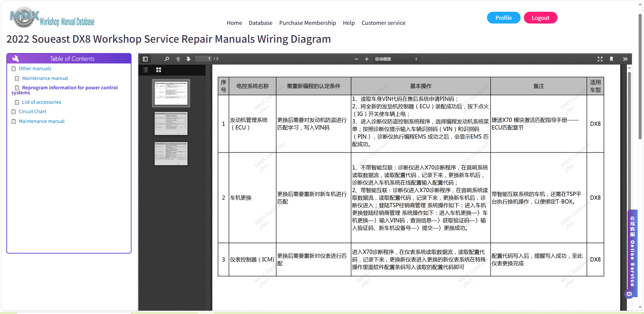Open the Customer service page
644x314 pixels.
click(x=383, y=23)
